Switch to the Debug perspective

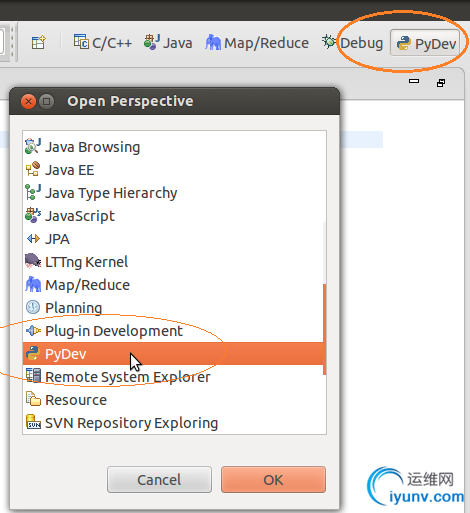(352, 43)
